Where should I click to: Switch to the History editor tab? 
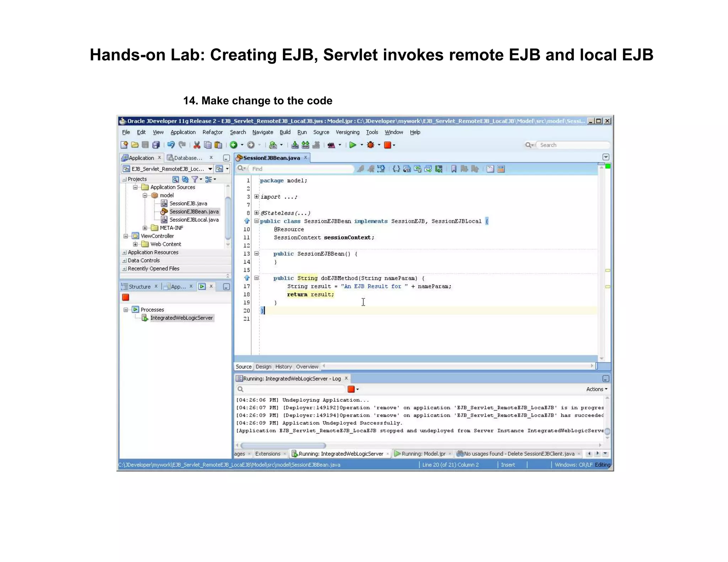click(283, 367)
